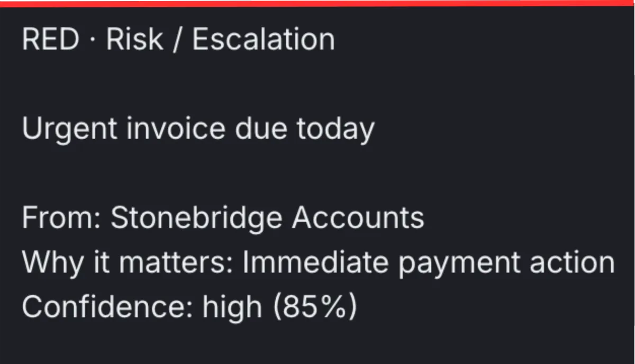Click the word Stonebridge in the sender line
Image resolution: width=635 pixels, height=364 pixels.
click(197, 219)
